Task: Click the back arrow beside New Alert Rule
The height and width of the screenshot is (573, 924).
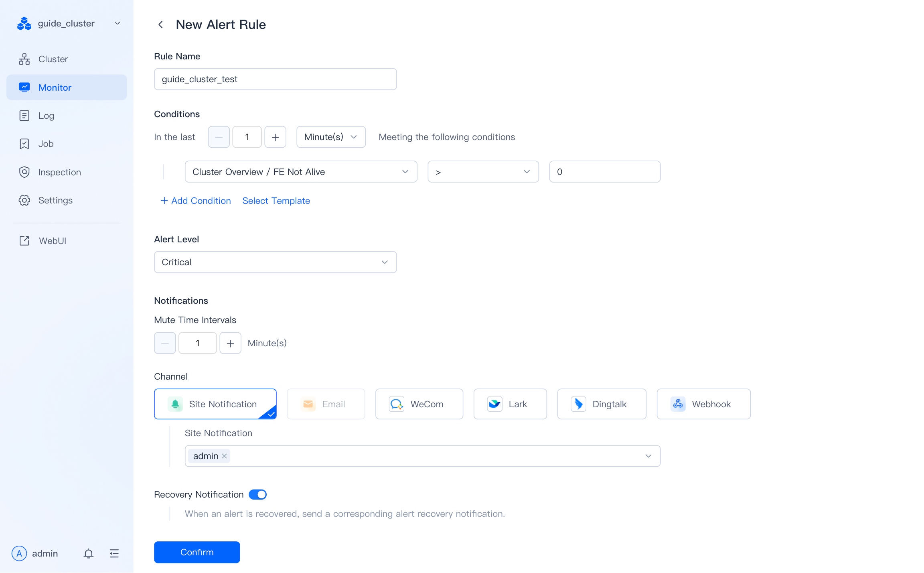Action: (x=160, y=24)
